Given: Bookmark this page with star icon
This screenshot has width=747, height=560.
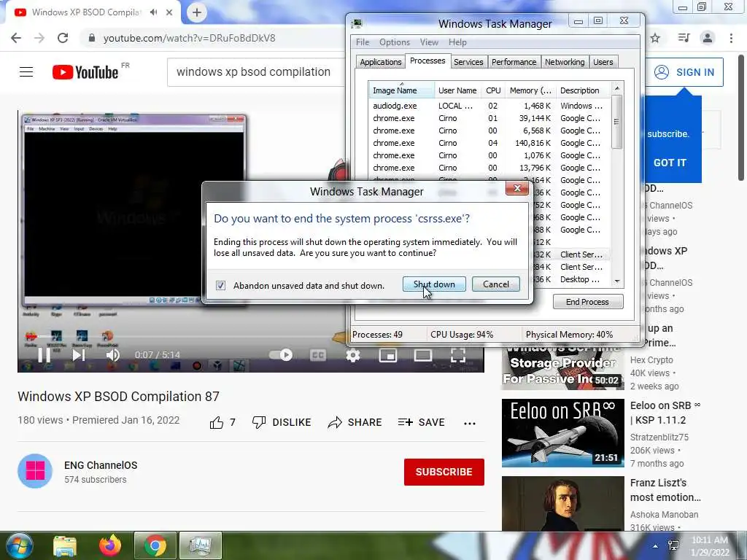Looking at the screenshot, I should (656, 38).
